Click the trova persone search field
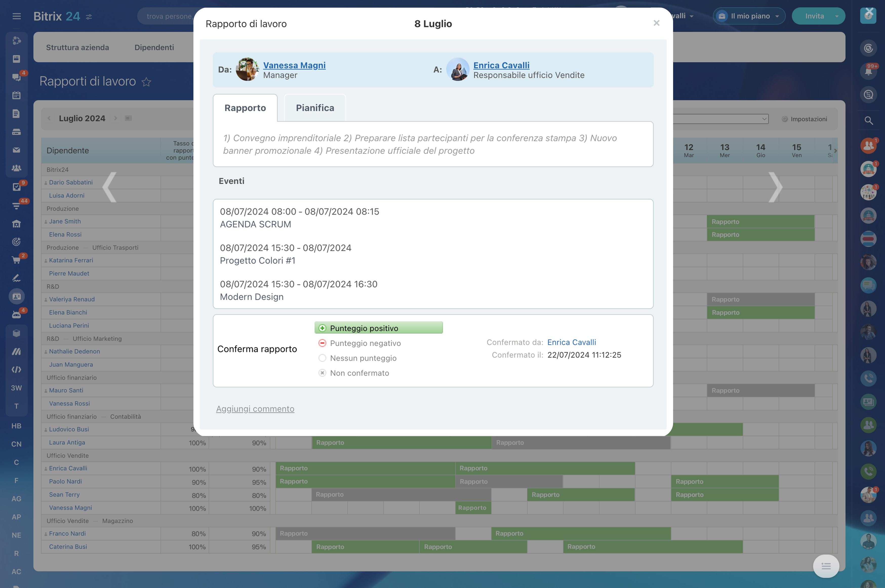The image size is (885, 588). click(169, 16)
